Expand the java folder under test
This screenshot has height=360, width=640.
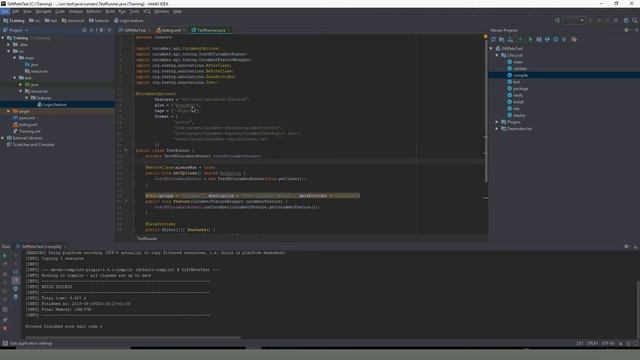pyautogui.click(x=20, y=84)
